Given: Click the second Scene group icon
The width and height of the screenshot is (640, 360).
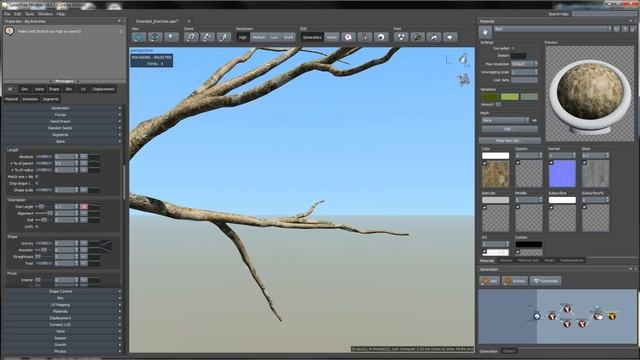Looking at the screenshot, I should coord(207,37).
